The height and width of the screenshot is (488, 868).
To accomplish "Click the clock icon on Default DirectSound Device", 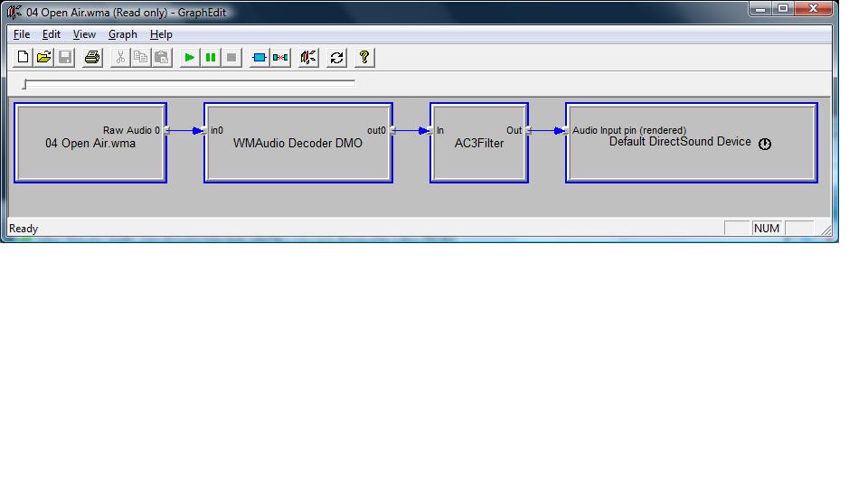I will 765,144.
